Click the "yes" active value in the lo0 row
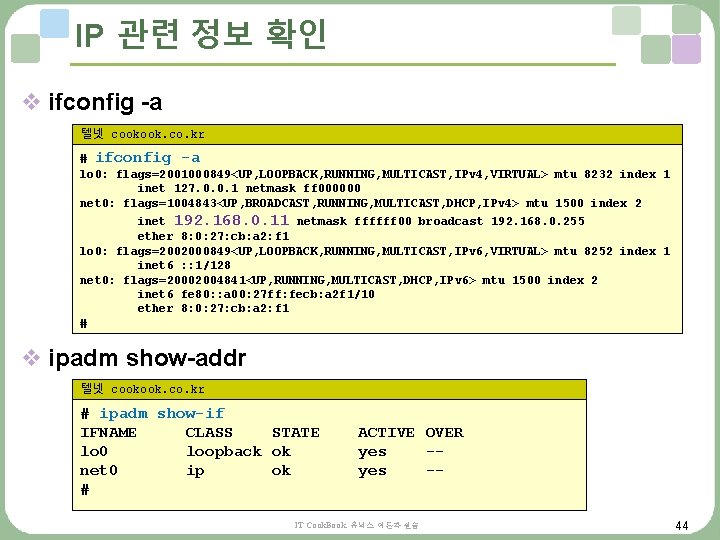720x540 pixels. (x=372, y=453)
